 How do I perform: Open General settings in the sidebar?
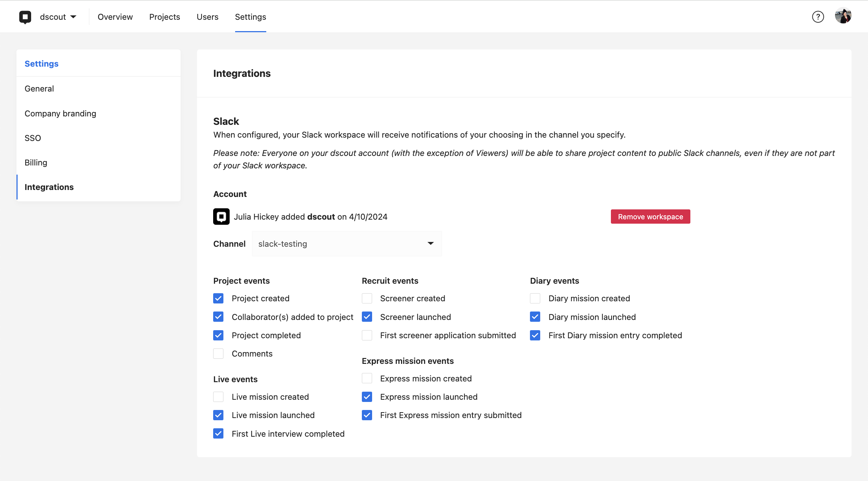click(99, 89)
